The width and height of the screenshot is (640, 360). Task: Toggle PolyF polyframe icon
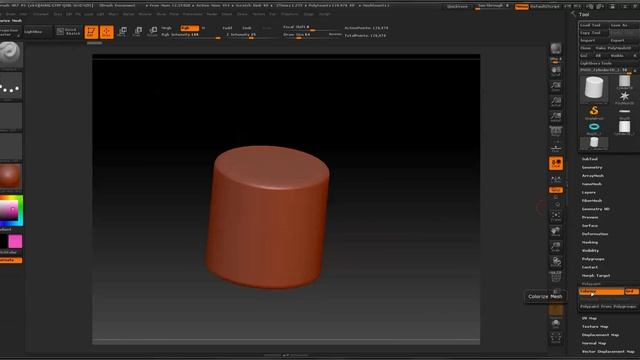(x=556, y=277)
